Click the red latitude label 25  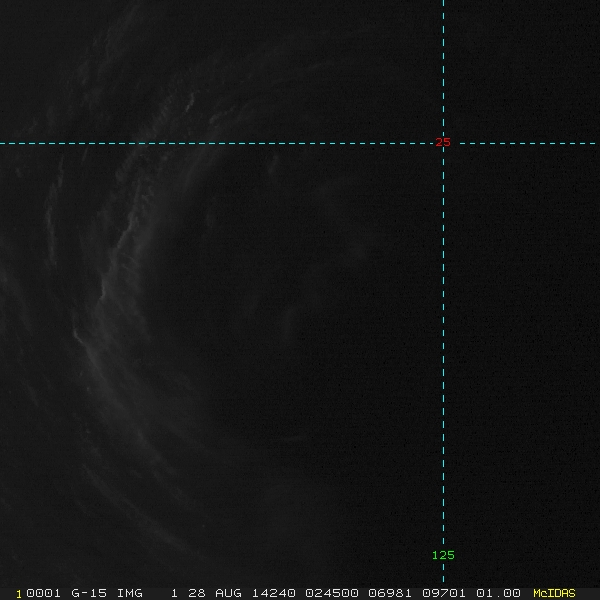443,142
